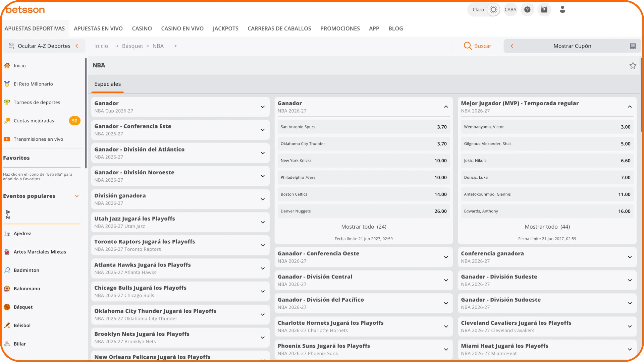Expand Ganador - División Central market

coord(364,281)
